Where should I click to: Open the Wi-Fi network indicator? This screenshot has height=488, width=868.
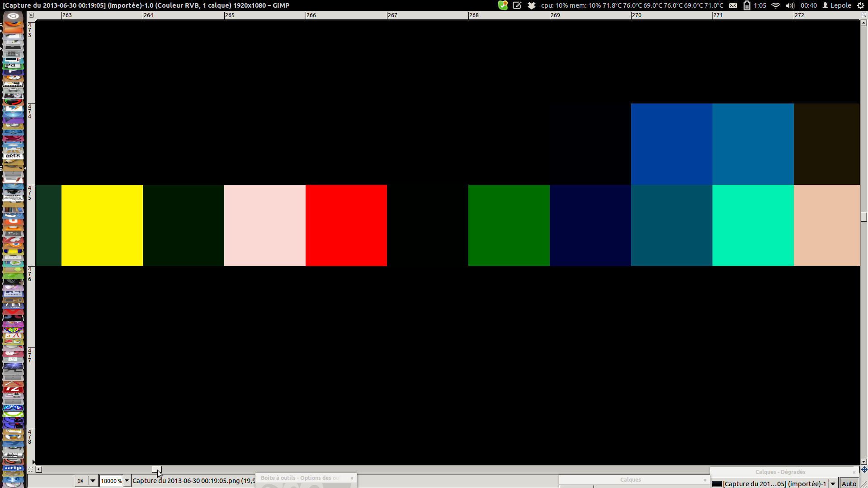[776, 5]
